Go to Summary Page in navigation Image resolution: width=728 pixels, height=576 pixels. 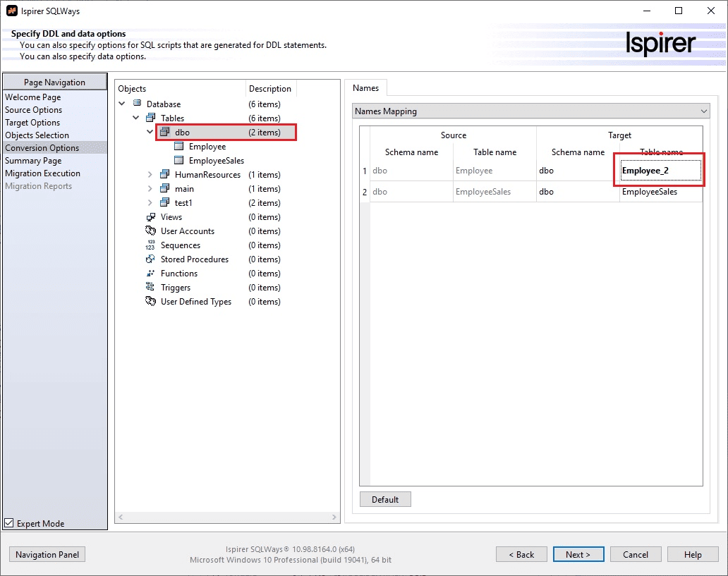pos(33,161)
